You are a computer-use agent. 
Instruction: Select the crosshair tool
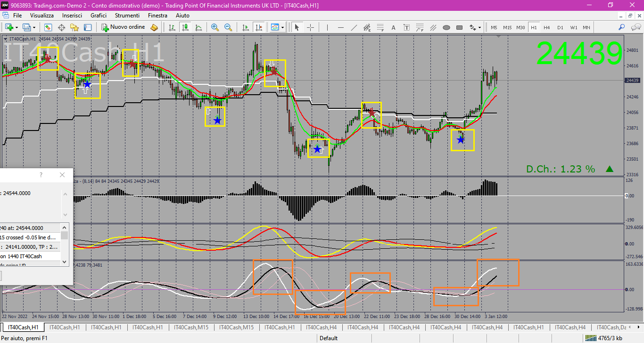[310, 27]
